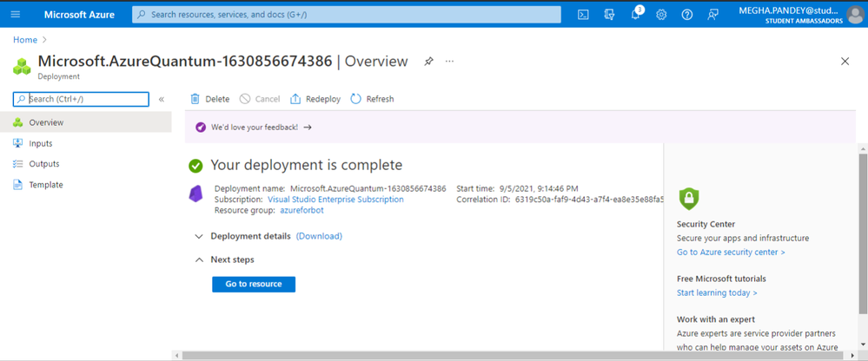Expand Deployment details section
Screen dimensions: 868x361
tap(199, 236)
